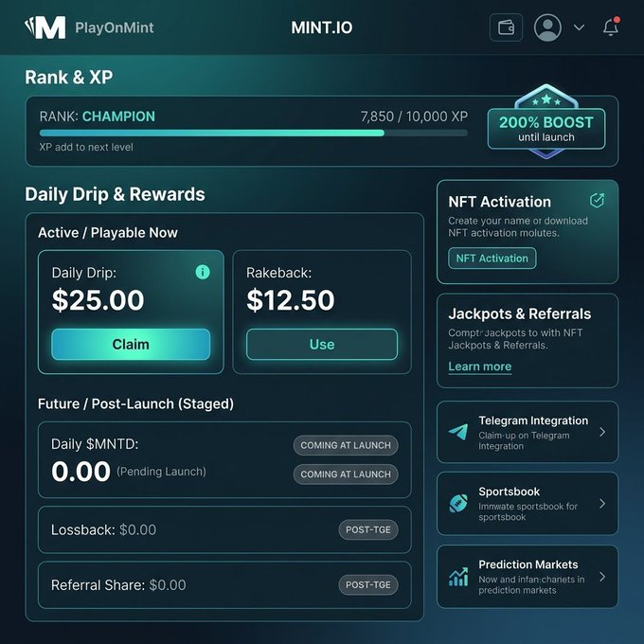Click the Telegram paper plane icon
The width and height of the screenshot is (644, 644).
coord(458,432)
